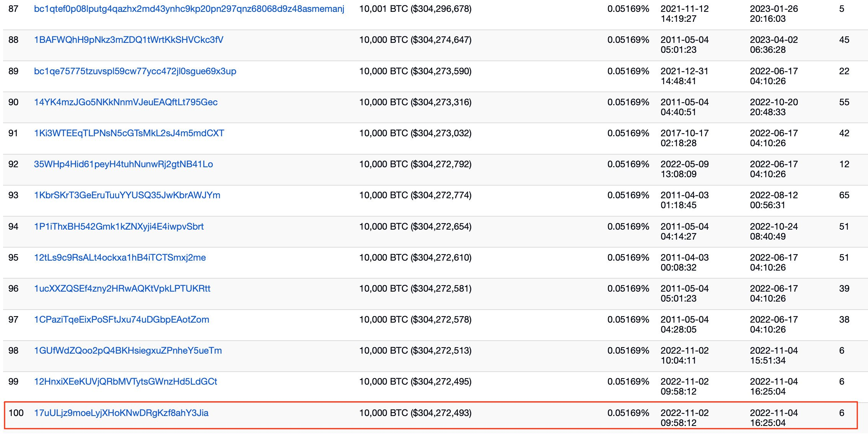Open address 35WHp4Hid61peyH4tuhNunwRj2gtNB41Lo
The image size is (868, 434).
tap(124, 164)
